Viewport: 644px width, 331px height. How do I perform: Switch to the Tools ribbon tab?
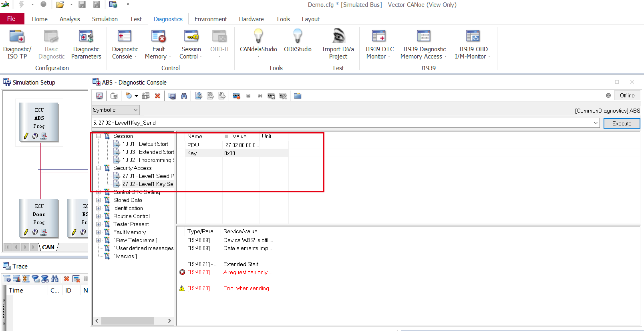pyautogui.click(x=283, y=19)
